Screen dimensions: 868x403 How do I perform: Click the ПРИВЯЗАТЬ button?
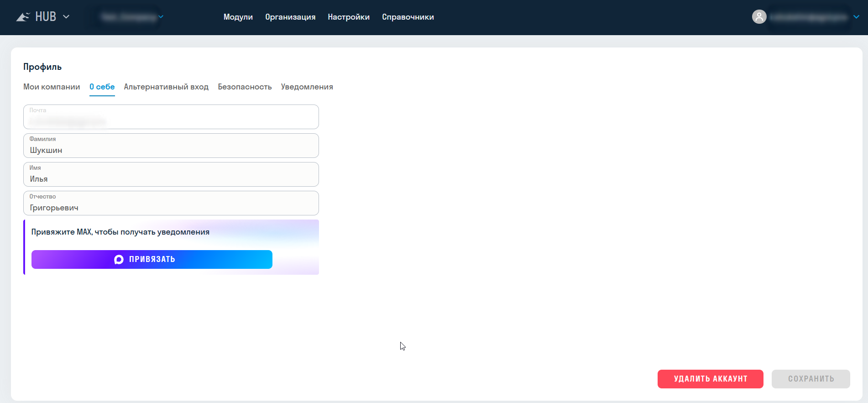click(x=152, y=259)
